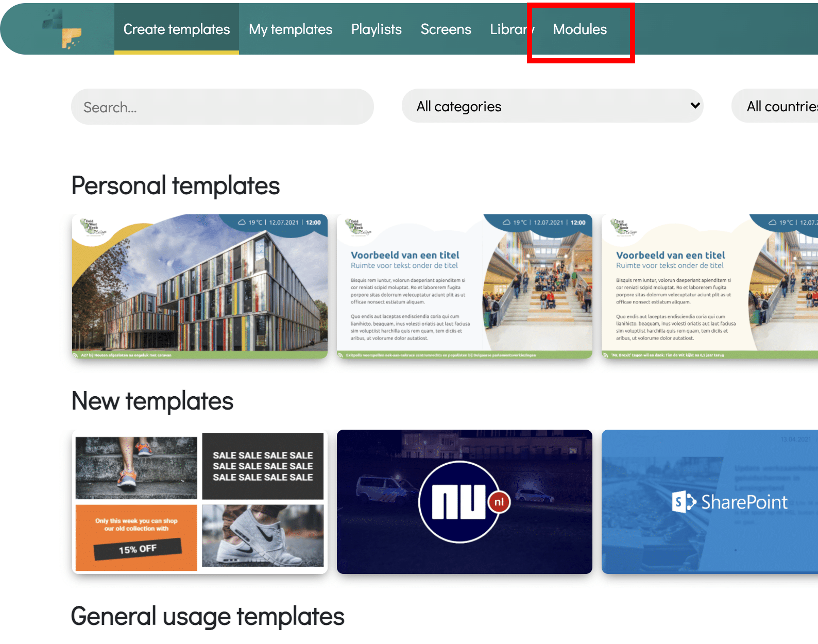Go to My templates tab

pos(290,29)
